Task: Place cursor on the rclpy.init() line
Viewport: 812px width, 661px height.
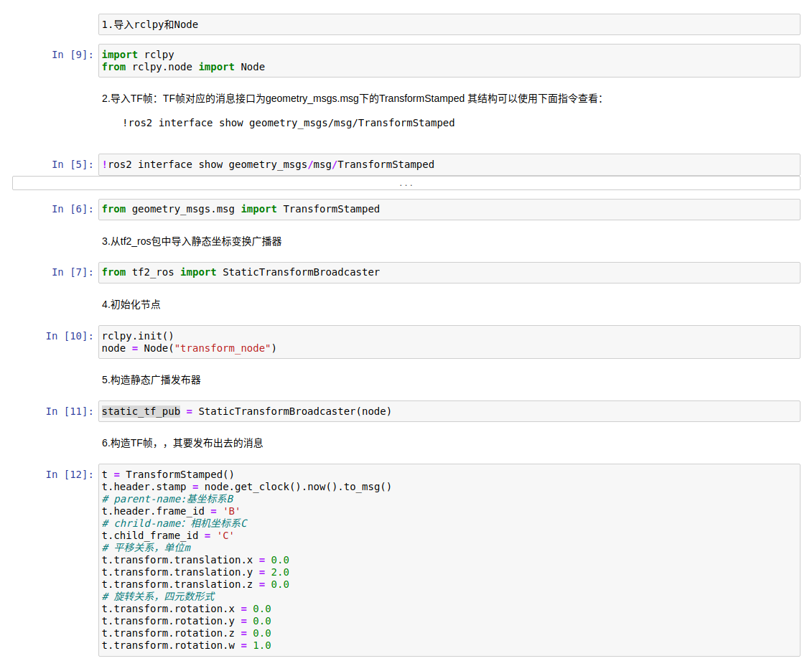Action: coord(138,336)
